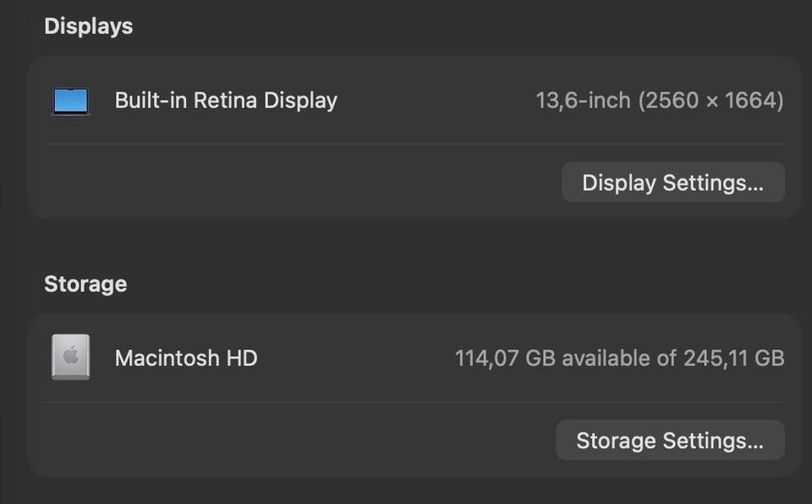Image resolution: width=812 pixels, height=504 pixels.
Task: Open Storage Settings
Action: pos(669,441)
